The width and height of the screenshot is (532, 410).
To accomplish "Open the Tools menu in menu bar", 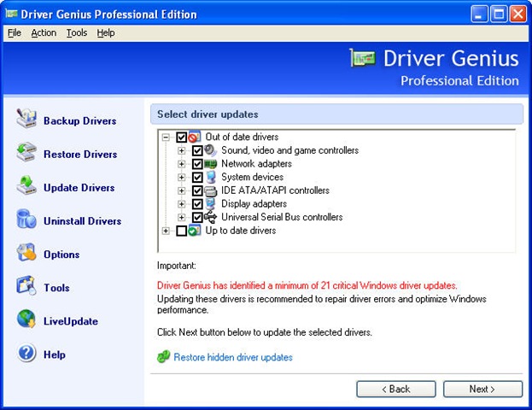I will (x=77, y=33).
